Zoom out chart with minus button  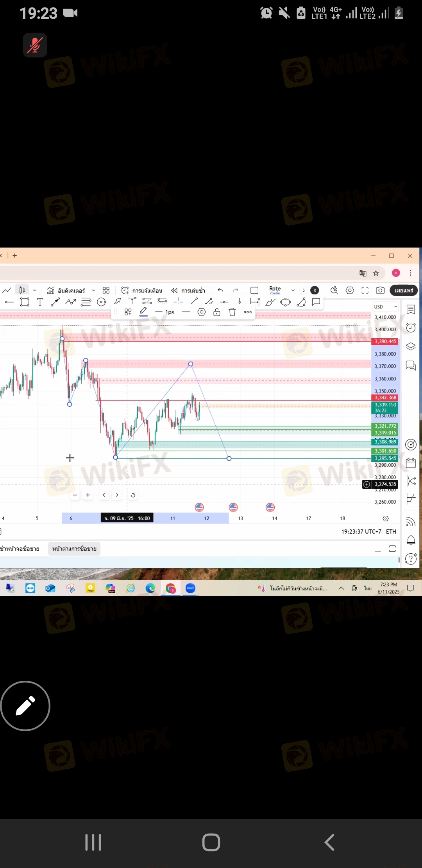click(75, 495)
